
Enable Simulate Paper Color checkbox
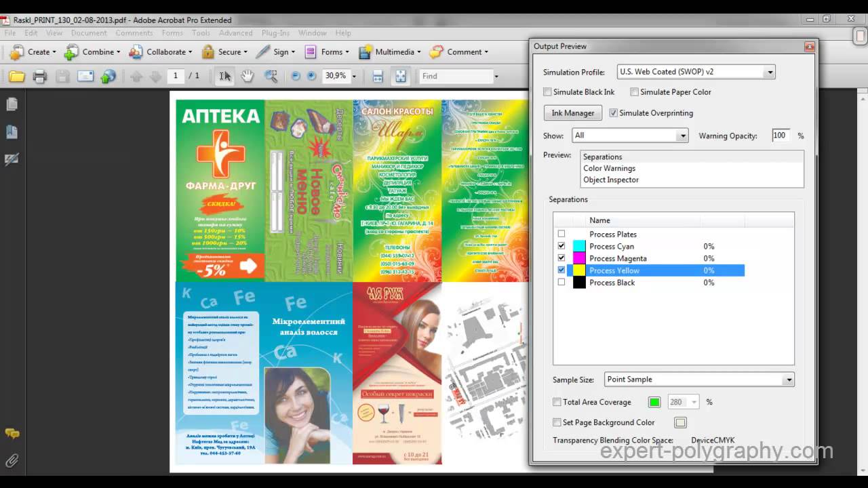[634, 92]
